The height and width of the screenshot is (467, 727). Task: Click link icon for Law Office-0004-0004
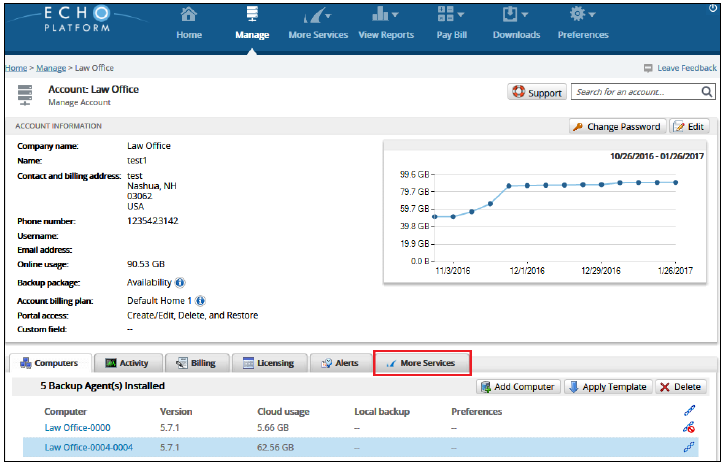(x=689, y=447)
